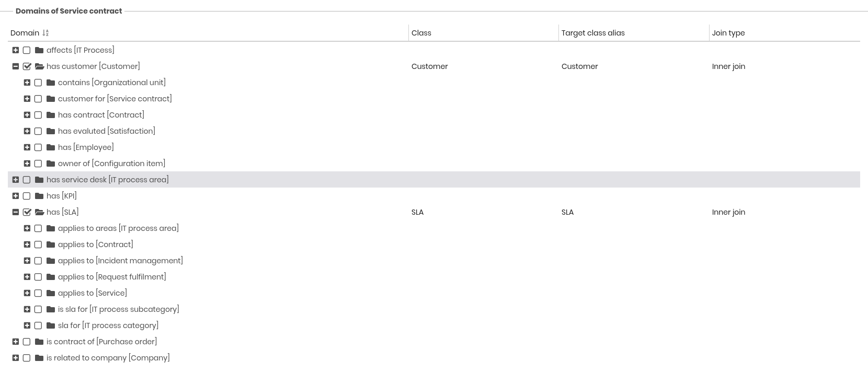The height and width of the screenshot is (373, 868).
Task: Click folder icon beside has contract [Contract]
Action: pyautogui.click(x=51, y=115)
